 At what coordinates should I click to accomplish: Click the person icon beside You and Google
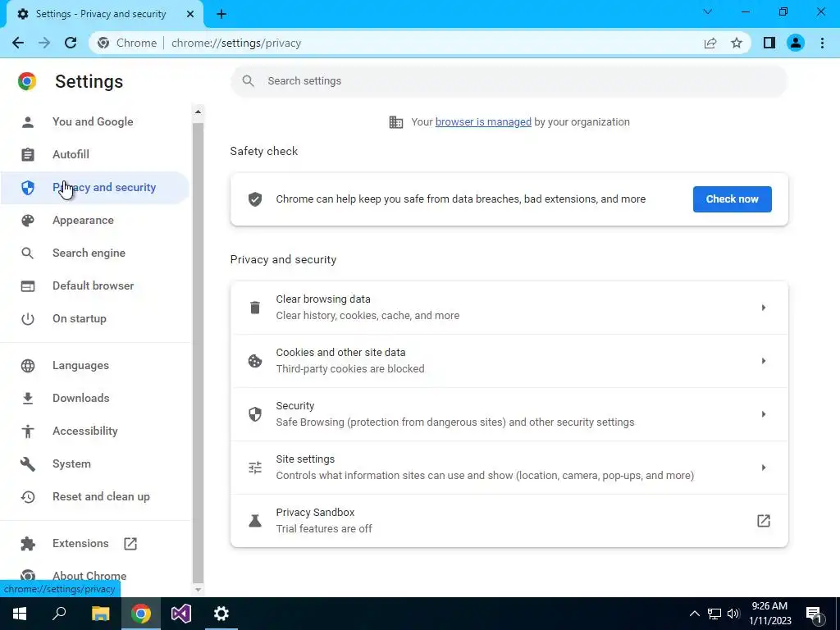(27, 122)
